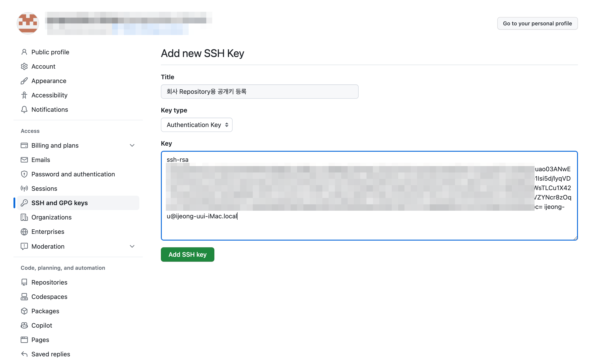Open Account settings

click(78, 66)
